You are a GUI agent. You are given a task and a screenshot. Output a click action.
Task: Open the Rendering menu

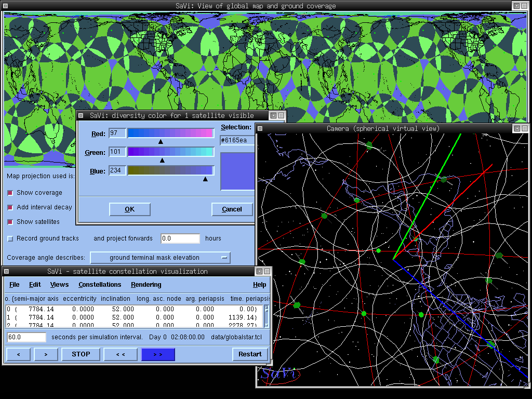(x=146, y=285)
